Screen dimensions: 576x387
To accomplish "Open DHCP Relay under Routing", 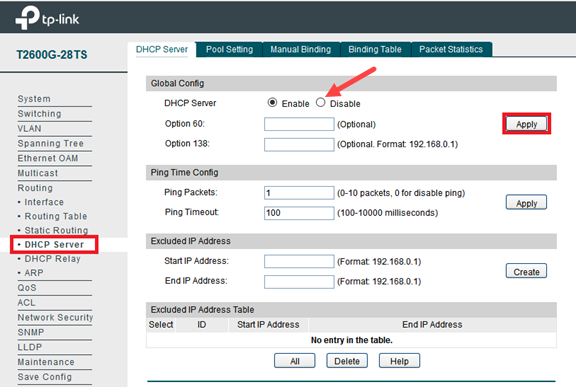I will pyautogui.click(x=52, y=259).
